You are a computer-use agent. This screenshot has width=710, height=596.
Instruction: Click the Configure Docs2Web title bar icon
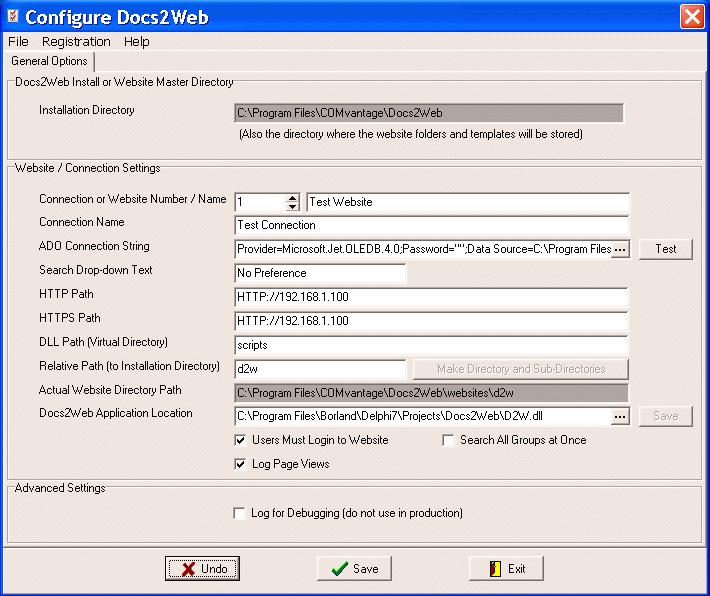point(13,16)
